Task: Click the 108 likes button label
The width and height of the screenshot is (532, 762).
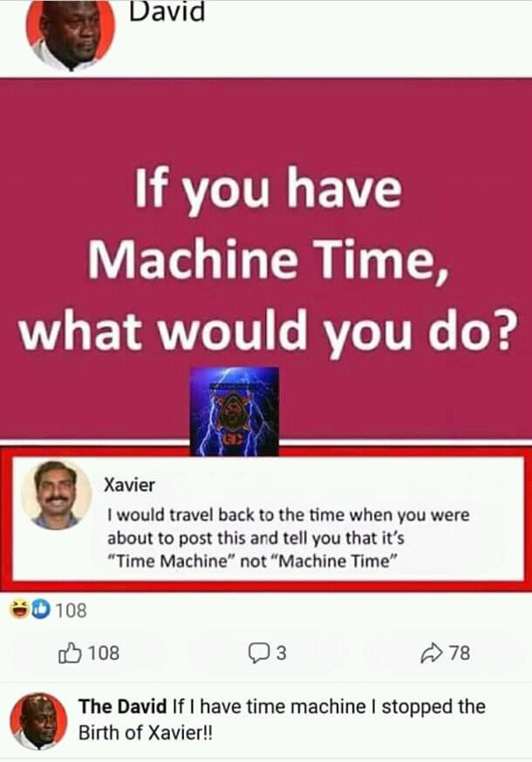Action: click(x=104, y=653)
